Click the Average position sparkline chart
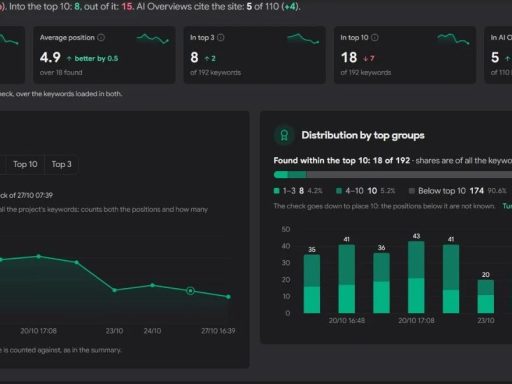The width and height of the screenshot is (512, 384). [x=153, y=39]
